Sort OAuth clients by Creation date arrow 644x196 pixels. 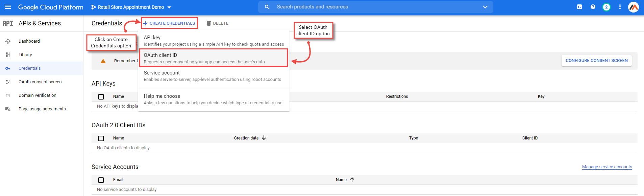[264, 138]
